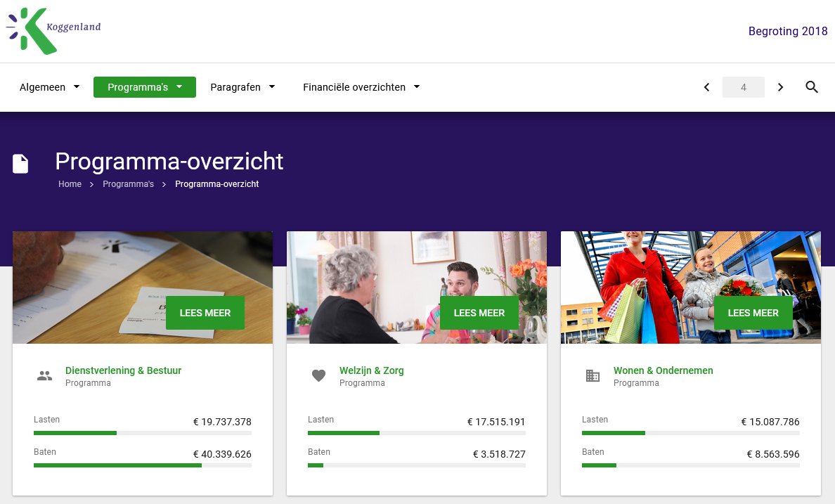Click the previous-page arrow in the navigation bar
Image resolution: width=835 pixels, height=504 pixels.
706,87
